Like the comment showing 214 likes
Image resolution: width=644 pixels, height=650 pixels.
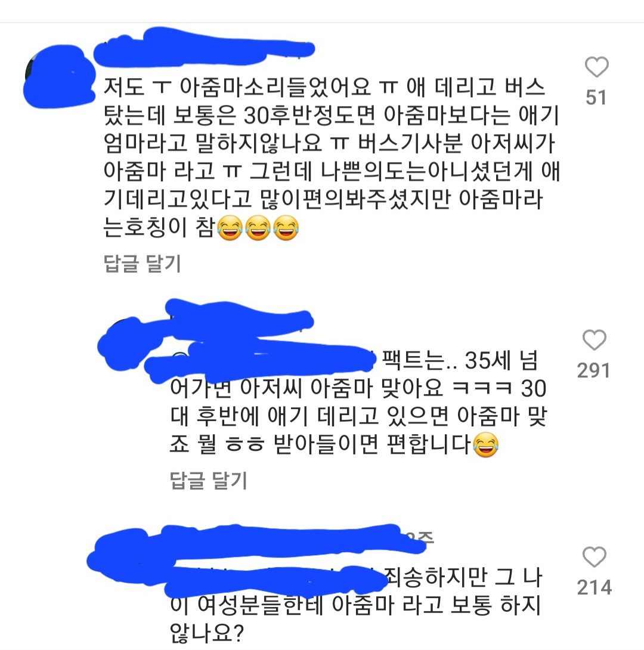coord(595,557)
